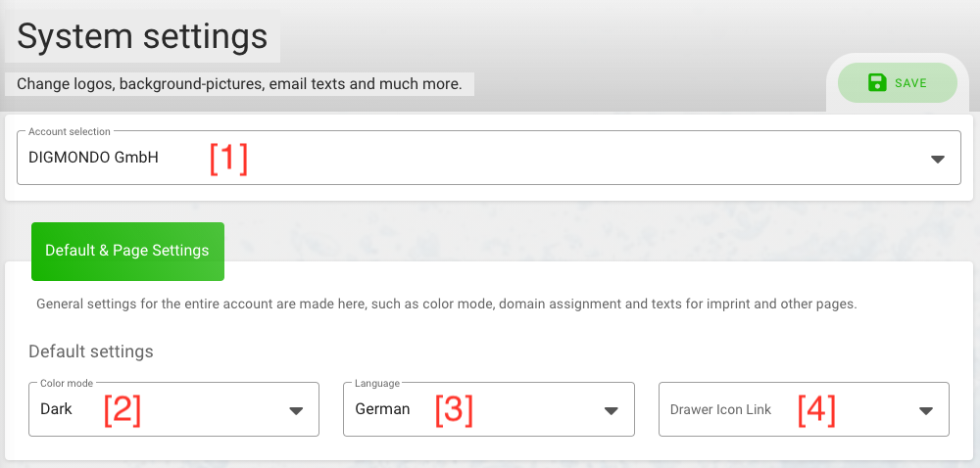Click the Dark value in Color mode
This screenshot has width=980, height=468.
pyautogui.click(x=56, y=409)
